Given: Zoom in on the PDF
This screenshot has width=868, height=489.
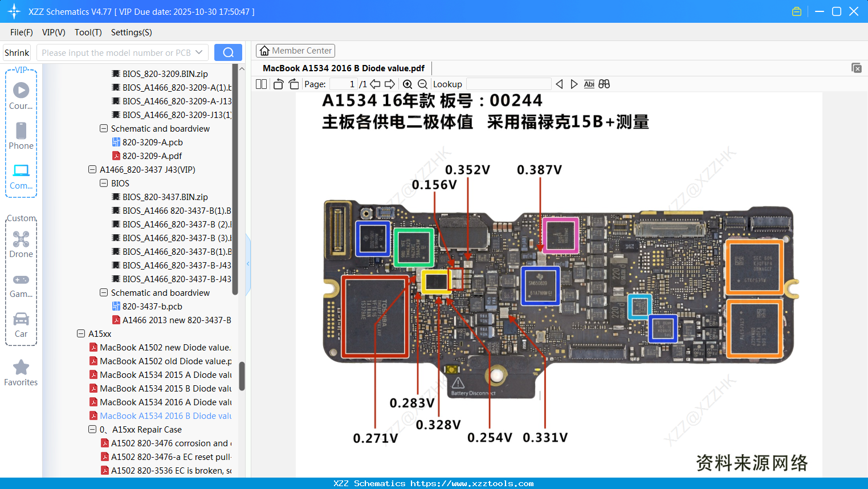Looking at the screenshot, I should click(x=407, y=84).
